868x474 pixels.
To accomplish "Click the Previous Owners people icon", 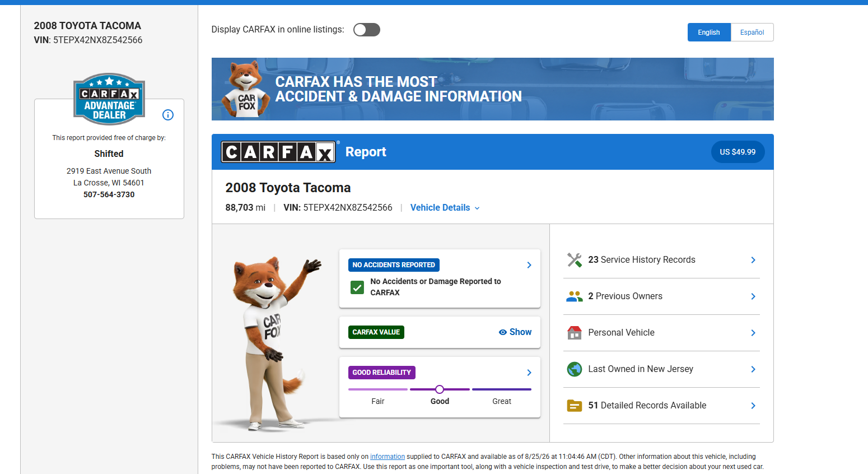I will click(x=575, y=296).
